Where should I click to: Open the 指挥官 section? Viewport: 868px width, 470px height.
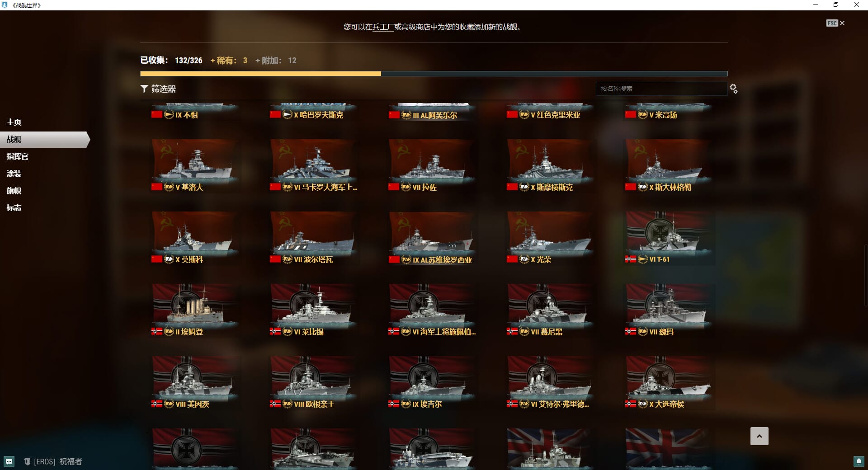click(18, 156)
